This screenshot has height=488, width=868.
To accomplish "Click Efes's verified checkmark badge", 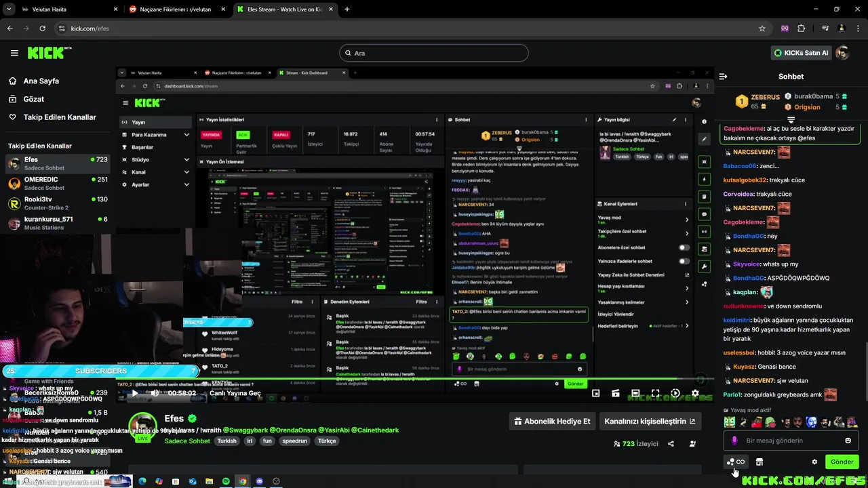I will 193,419.
